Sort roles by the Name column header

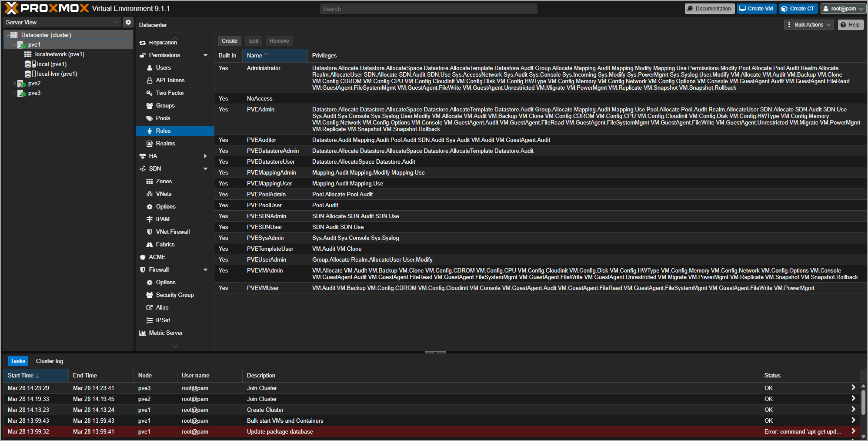(275, 56)
